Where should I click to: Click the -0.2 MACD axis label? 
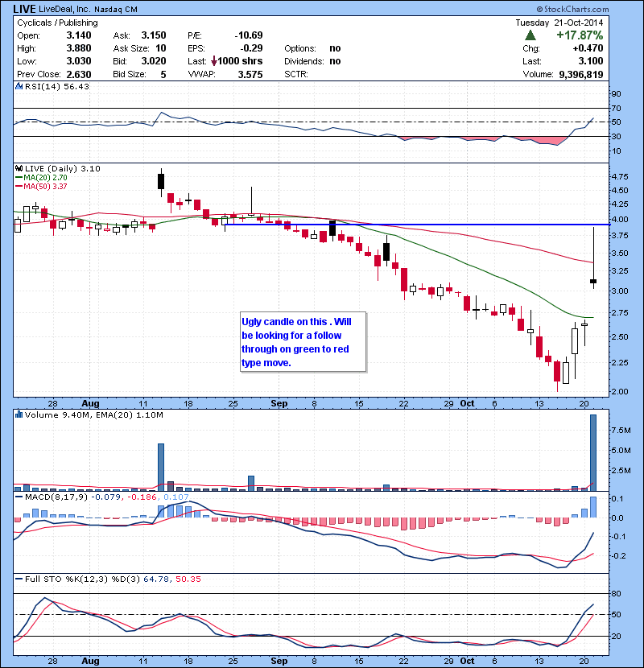tap(619, 555)
